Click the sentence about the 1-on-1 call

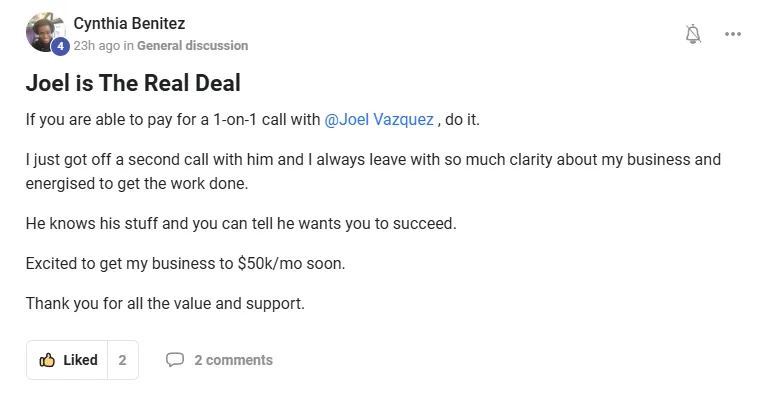(x=253, y=119)
